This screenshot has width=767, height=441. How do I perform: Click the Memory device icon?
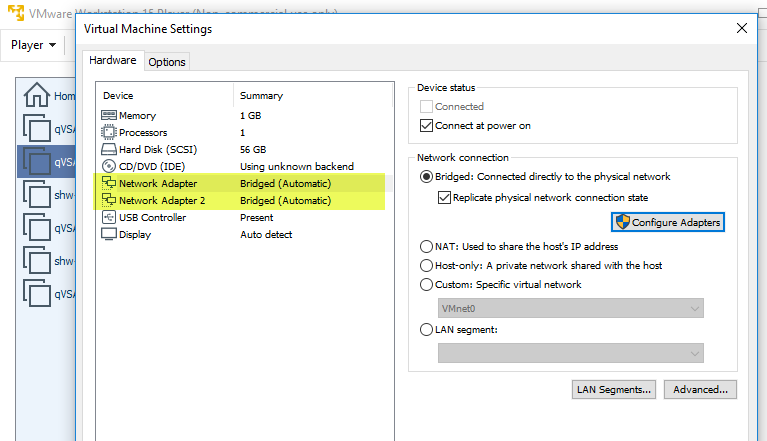pyautogui.click(x=109, y=115)
